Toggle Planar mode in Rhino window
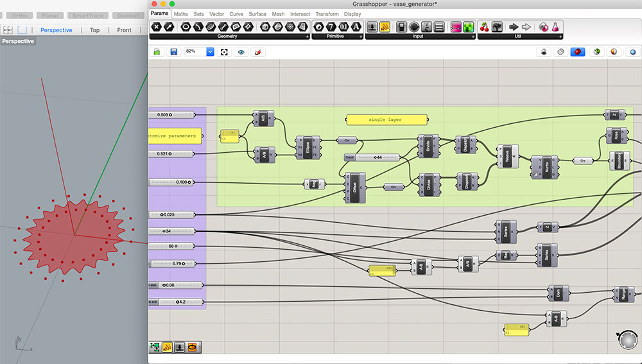 pos(50,15)
